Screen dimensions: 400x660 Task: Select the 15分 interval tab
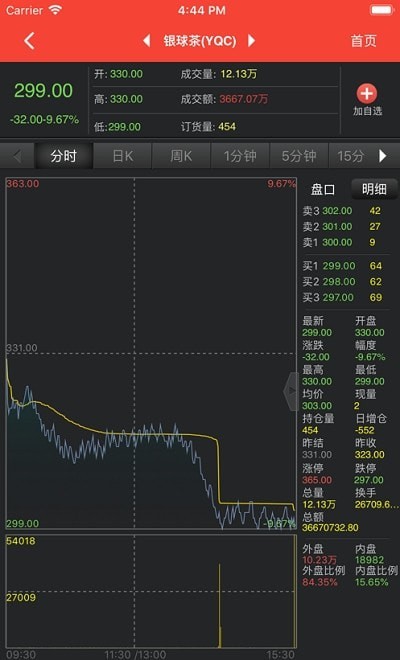(351, 156)
